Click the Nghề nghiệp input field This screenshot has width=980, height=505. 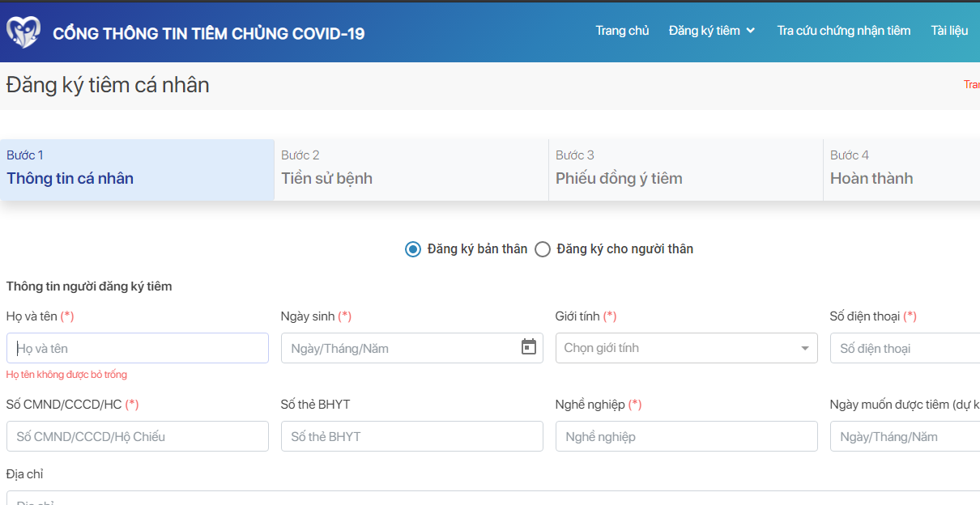click(686, 436)
